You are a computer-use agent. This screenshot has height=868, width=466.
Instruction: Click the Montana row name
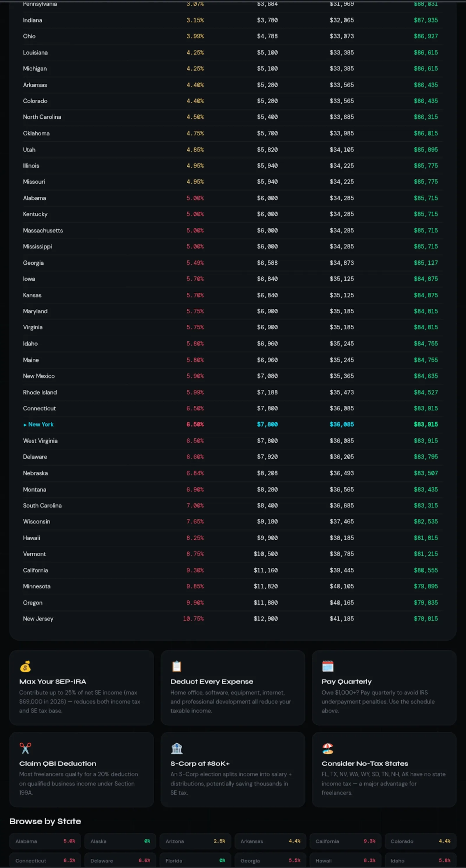pyautogui.click(x=34, y=489)
